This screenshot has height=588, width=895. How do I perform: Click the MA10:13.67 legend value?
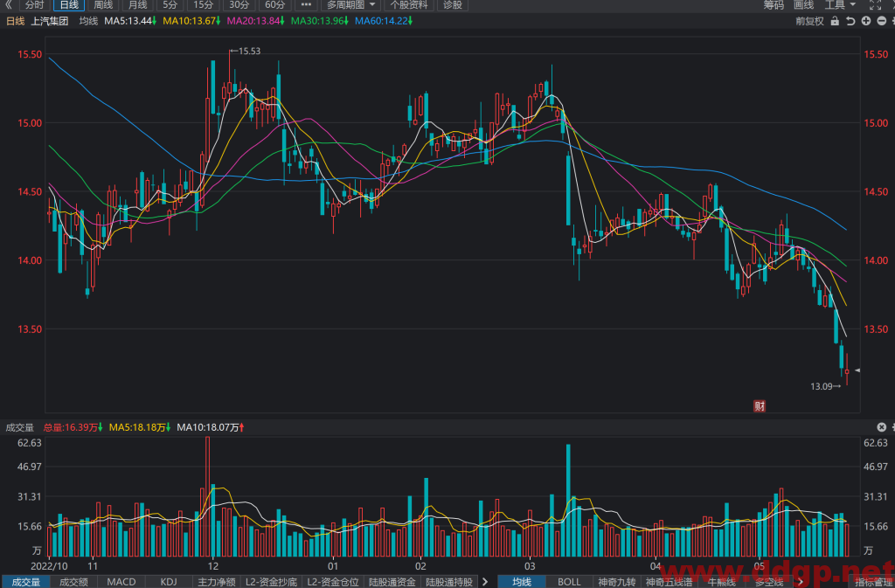pyautogui.click(x=191, y=21)
